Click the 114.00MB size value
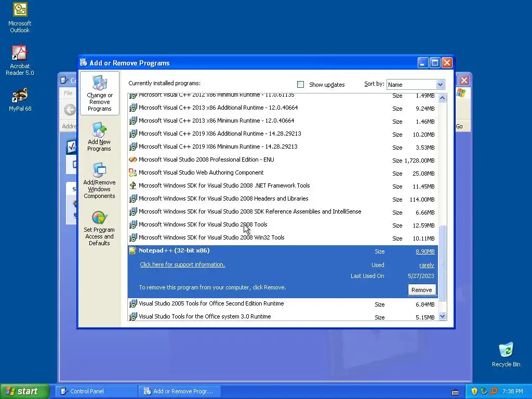This screenshot has height=399, width=532. pos(422,199)
